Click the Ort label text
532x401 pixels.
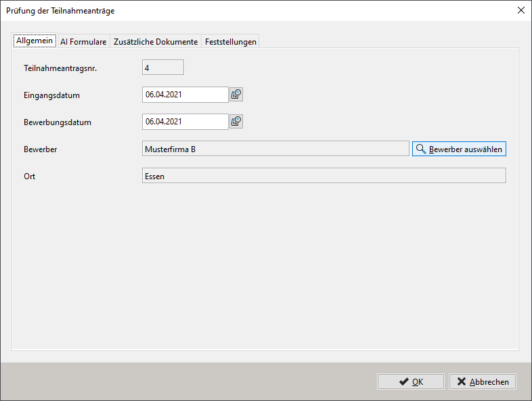click(30, 176)
